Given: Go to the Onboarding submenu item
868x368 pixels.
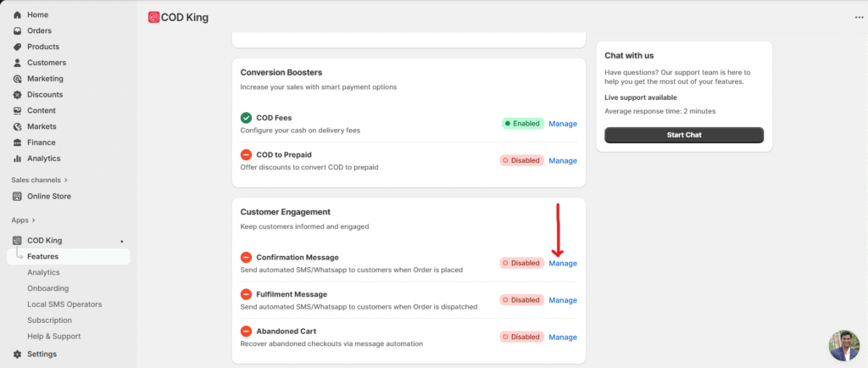Looking at the screenshot, I should (48, 288).
